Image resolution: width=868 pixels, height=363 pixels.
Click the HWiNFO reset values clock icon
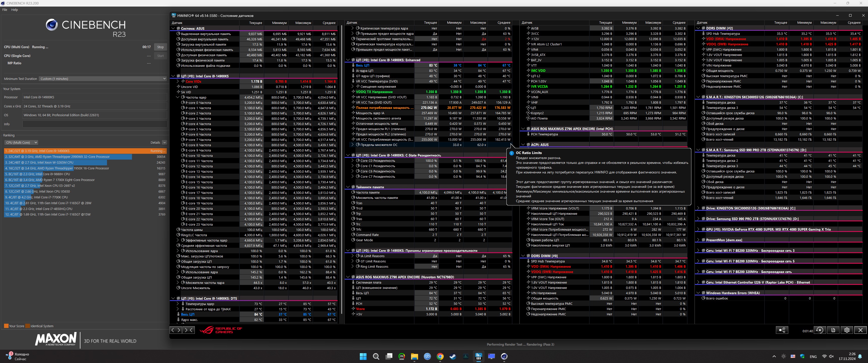coord(820,330)
